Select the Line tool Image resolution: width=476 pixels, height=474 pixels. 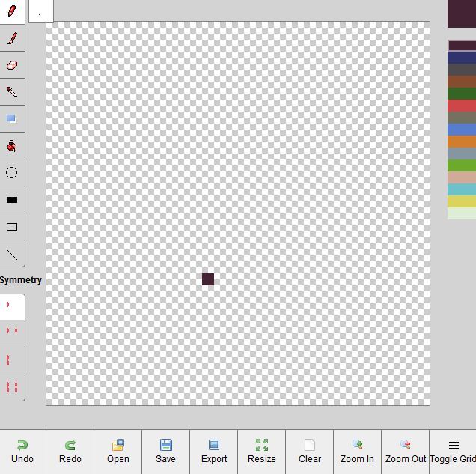click(x=12, y=254)
